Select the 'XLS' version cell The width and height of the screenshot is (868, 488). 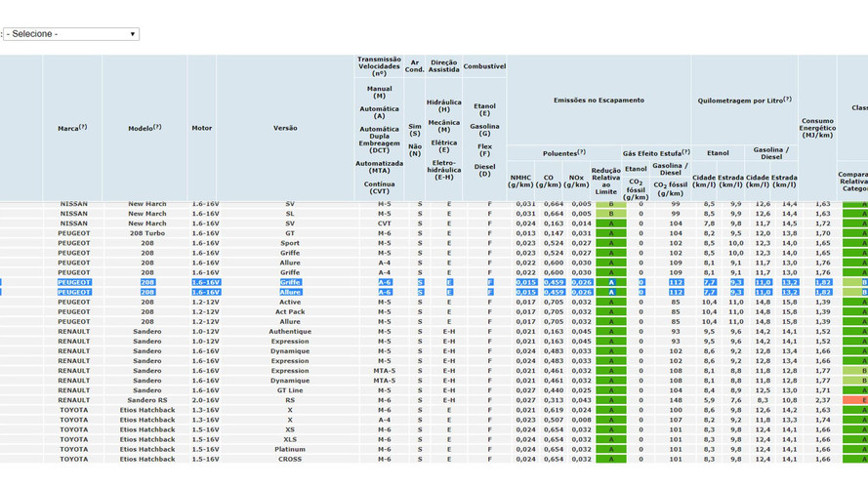click(290, 440)
